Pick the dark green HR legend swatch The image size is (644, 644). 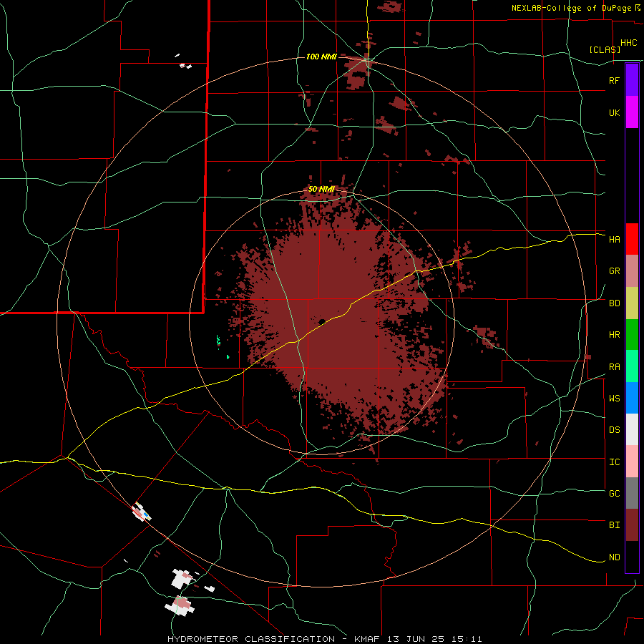632,335
